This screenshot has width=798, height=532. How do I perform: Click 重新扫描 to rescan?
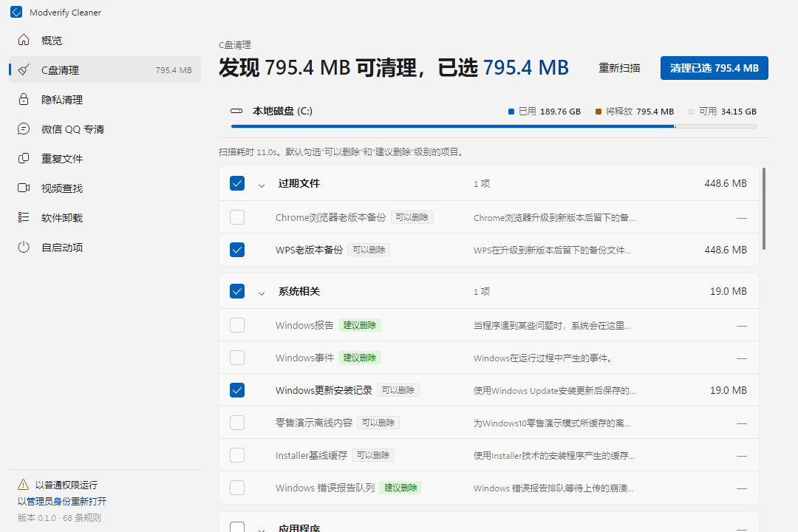pyautogui.click(x=619, y=68)
